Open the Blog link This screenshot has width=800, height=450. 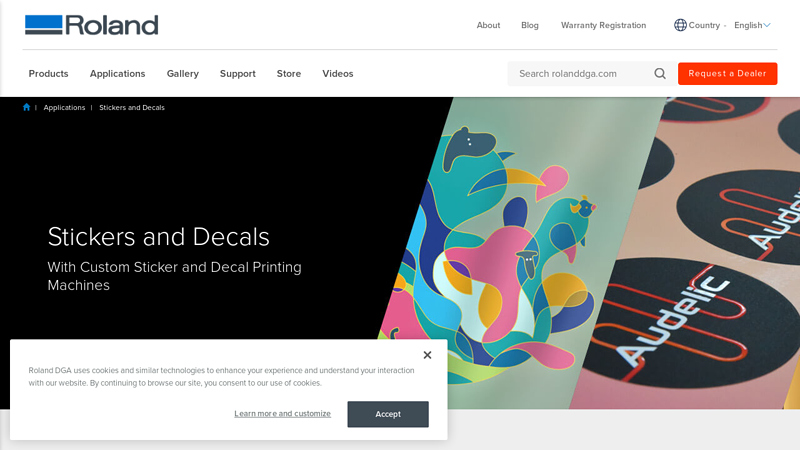point(530,25)
